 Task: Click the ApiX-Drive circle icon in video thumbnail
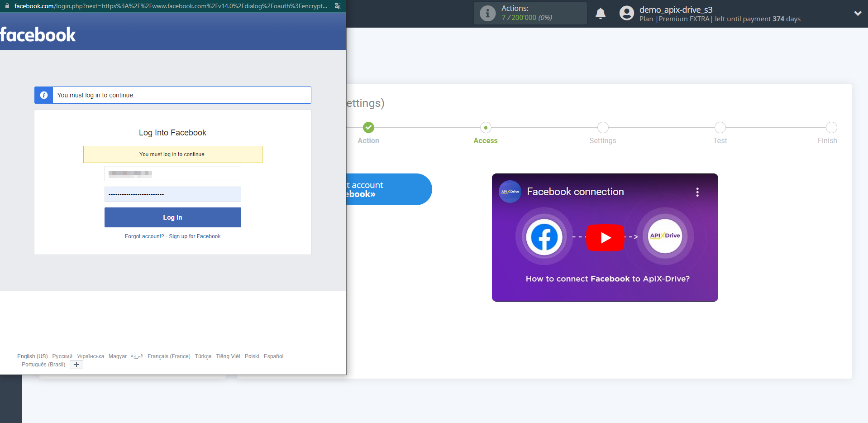click(x=665, y=236)
